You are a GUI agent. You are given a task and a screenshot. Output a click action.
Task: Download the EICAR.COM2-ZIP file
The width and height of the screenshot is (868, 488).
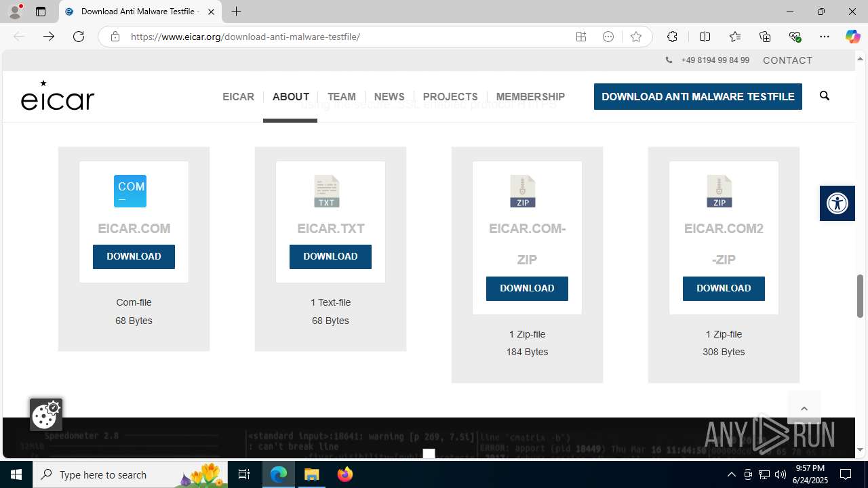click(x=724, y=289)
